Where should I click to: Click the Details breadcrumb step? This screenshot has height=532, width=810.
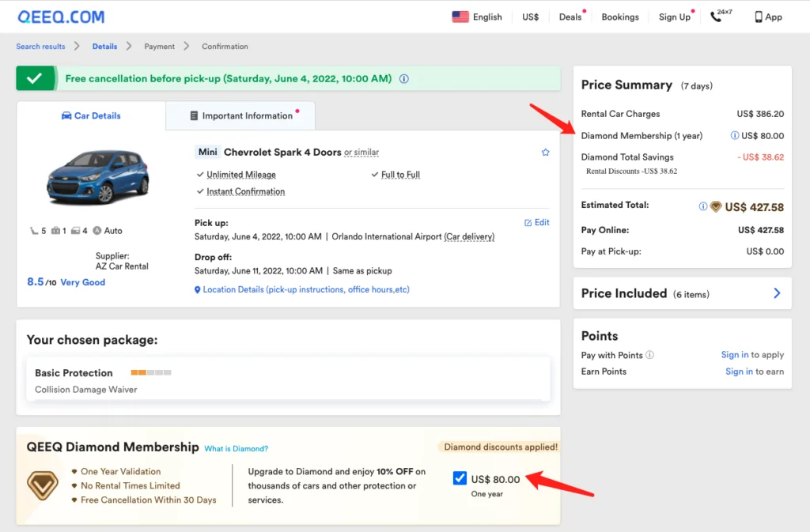105,47
